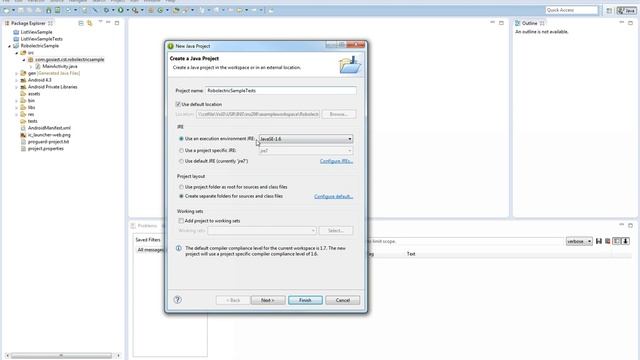Viewport: 640px width, 360px height.
Task: Maximize the Outline view
Action: (631, 23)
